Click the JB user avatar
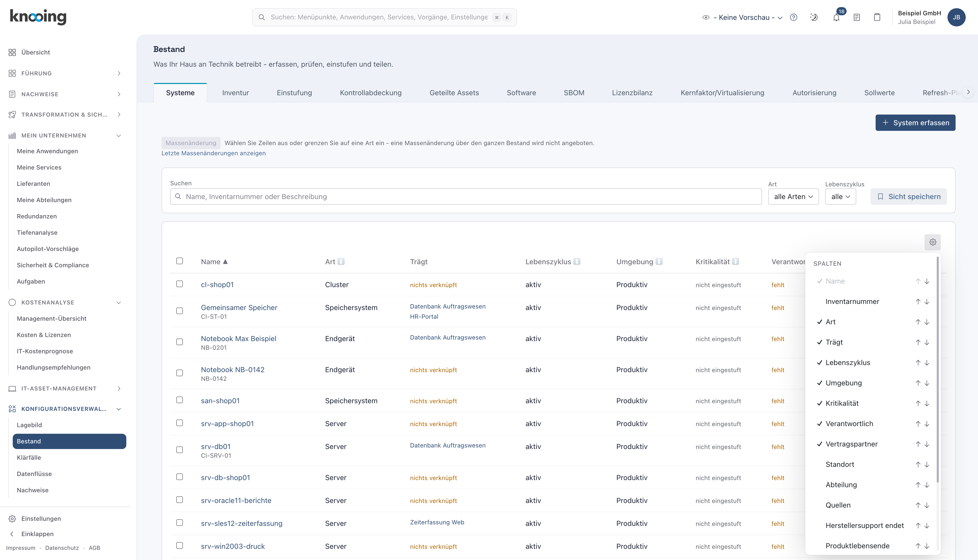The height and width of the screenshot is (560, 978). tap(956, 17)
